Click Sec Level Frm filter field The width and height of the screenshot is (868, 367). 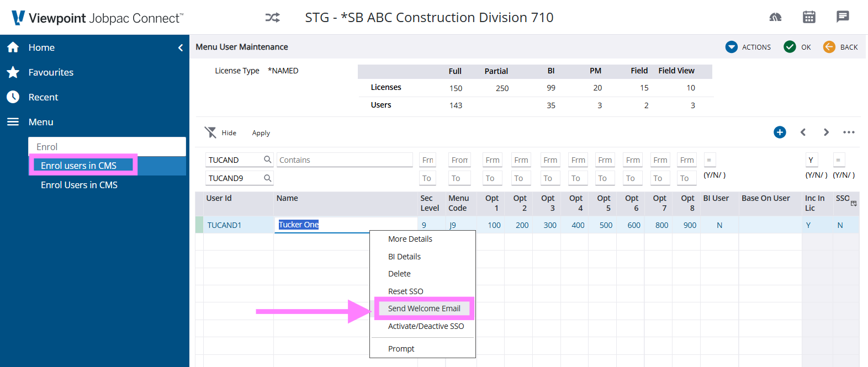(x=427, y=160)
